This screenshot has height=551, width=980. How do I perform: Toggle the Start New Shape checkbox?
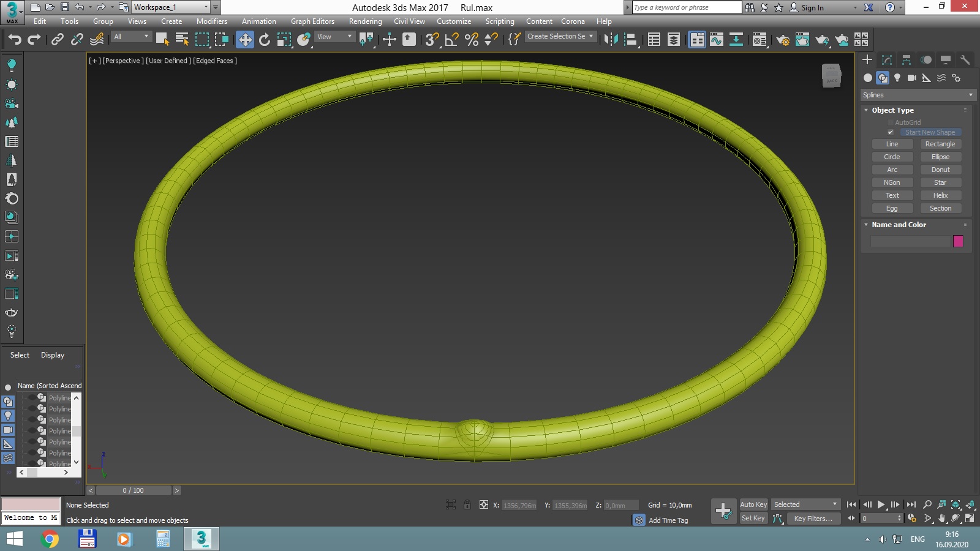click(x=891, y=132)
